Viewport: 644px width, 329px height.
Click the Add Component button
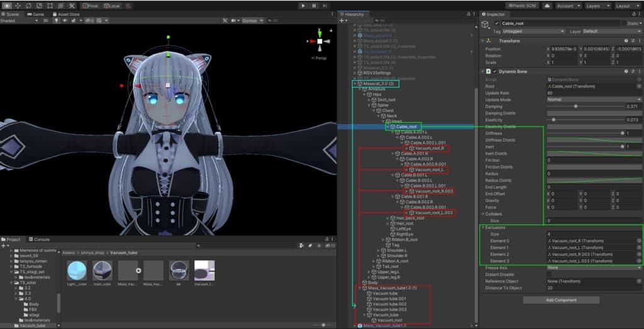point(561,300)
